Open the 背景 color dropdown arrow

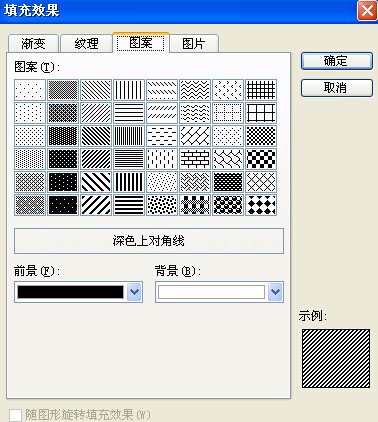275,292
